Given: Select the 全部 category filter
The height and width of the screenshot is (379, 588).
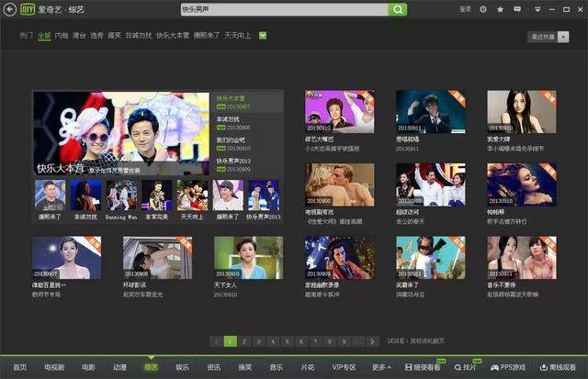Looking at the screenshot, I should tap(44, 36).
